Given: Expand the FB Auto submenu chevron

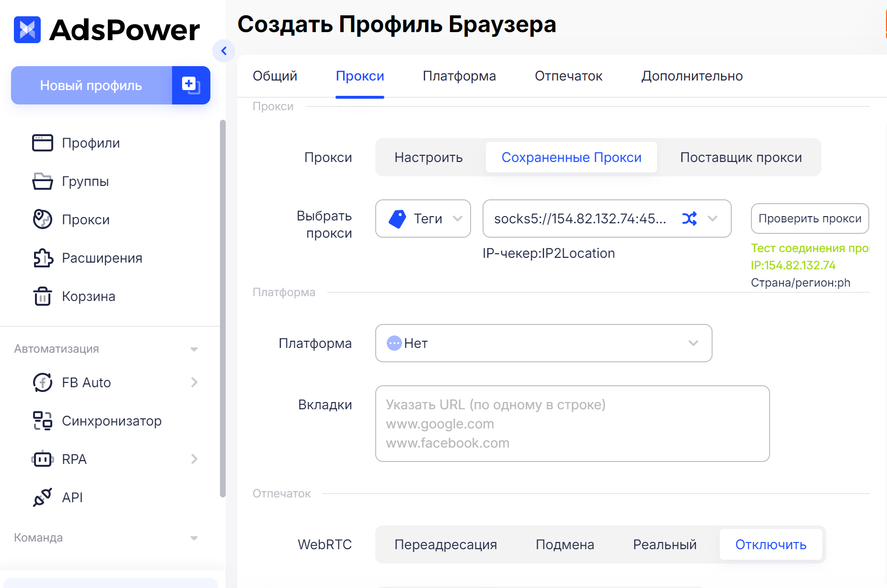Looking at the screenshot, I should pyautogui.click(x=194, y=382).
